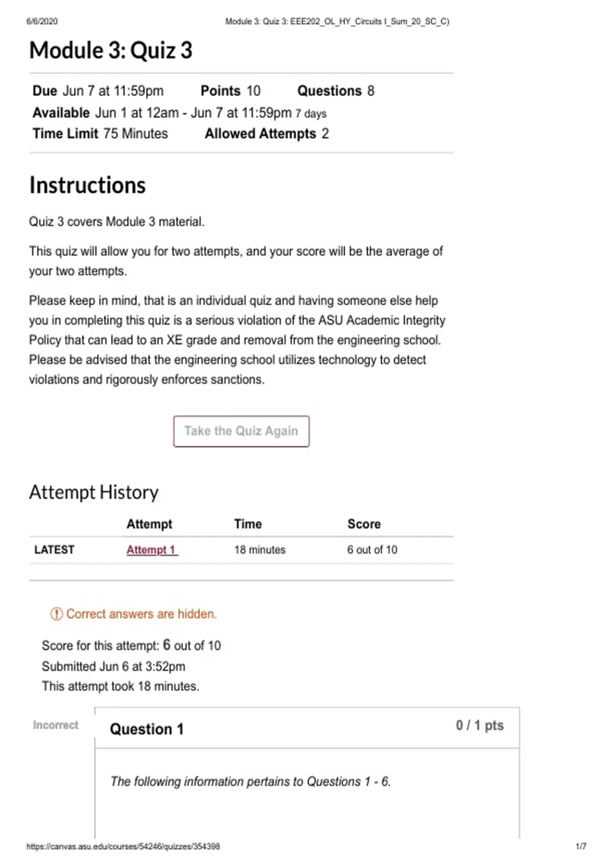Open the Attempt 1 link
Viewport: 613px width, 868px height.
click(152, 550)
